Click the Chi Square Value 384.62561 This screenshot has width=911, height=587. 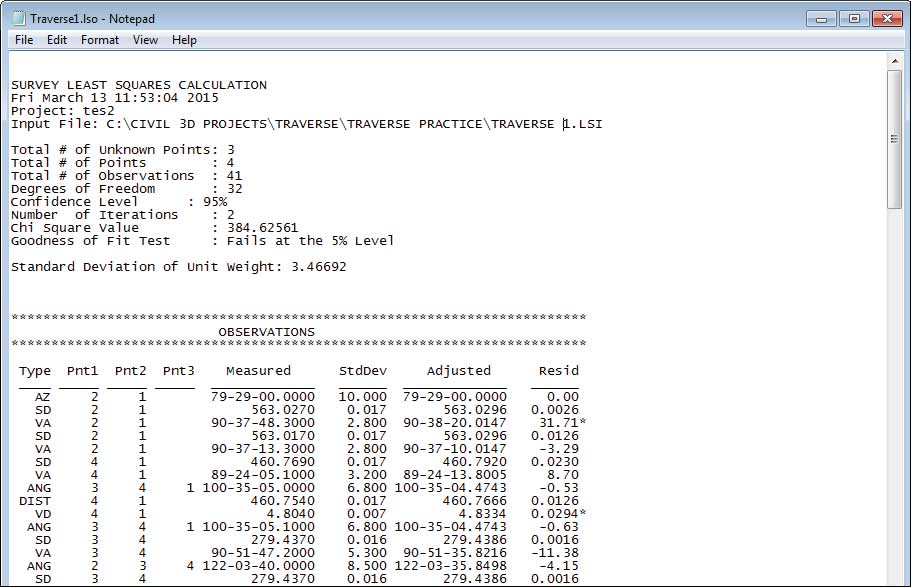coord(262,227)
